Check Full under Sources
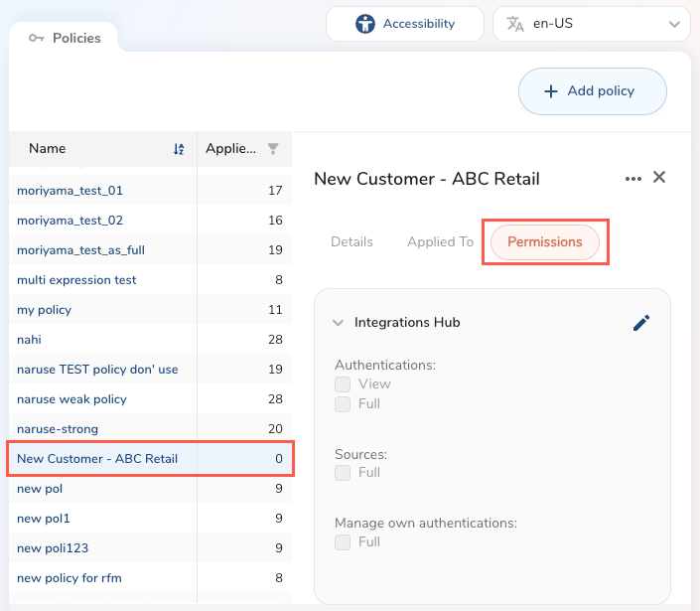This screenshot has height=611, width=700. [343, 473]
